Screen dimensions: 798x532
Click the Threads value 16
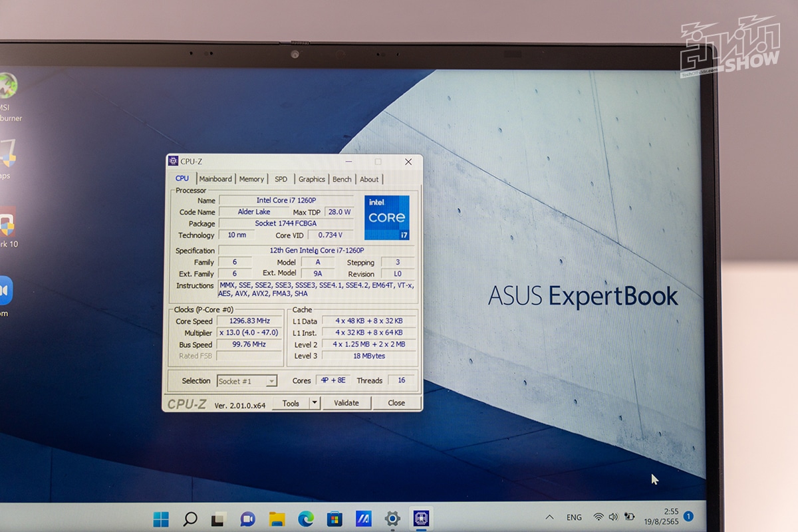402,380
